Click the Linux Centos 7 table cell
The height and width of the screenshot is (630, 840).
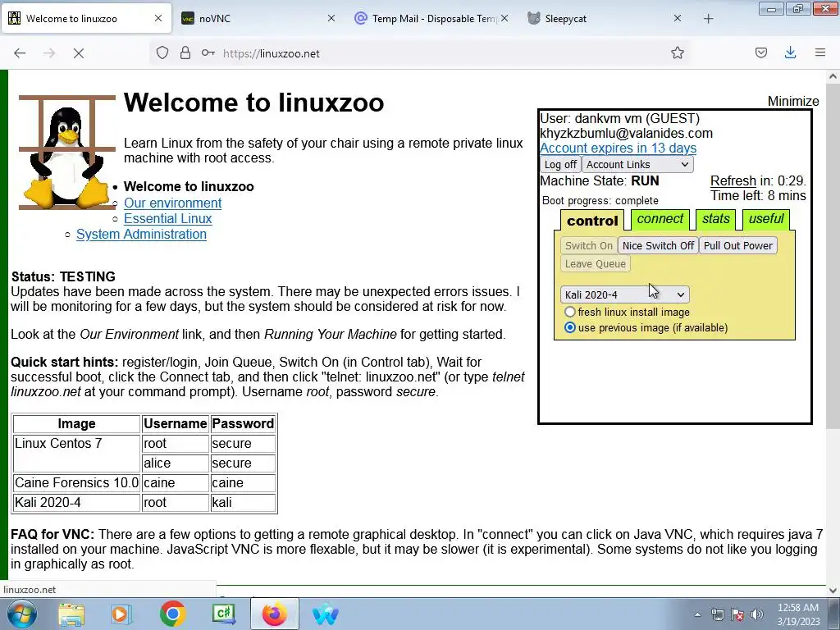(76, 453)
